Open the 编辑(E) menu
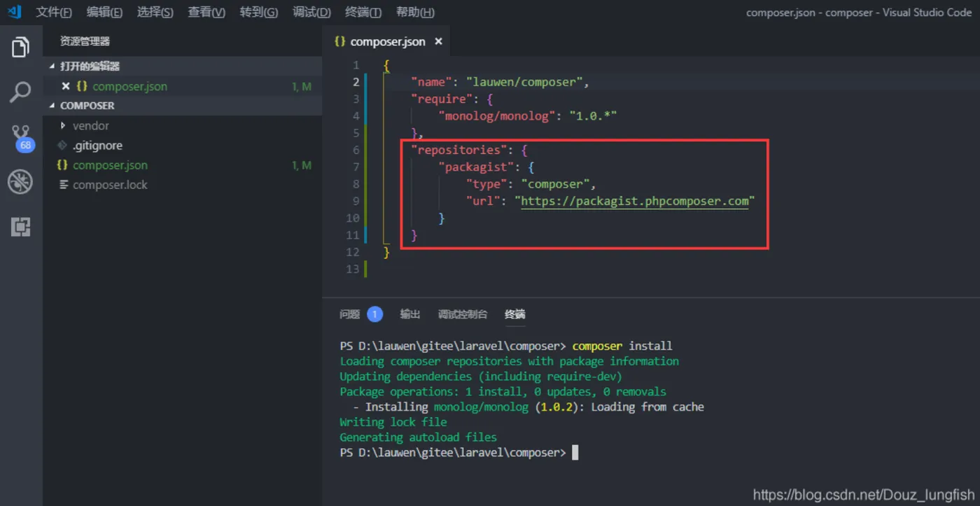This screenshot has height=506, width=980. coord(104,13)
